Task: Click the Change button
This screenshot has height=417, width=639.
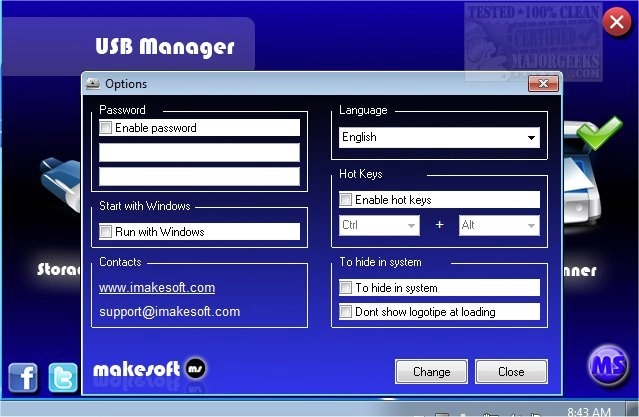Action: [431, 371]
